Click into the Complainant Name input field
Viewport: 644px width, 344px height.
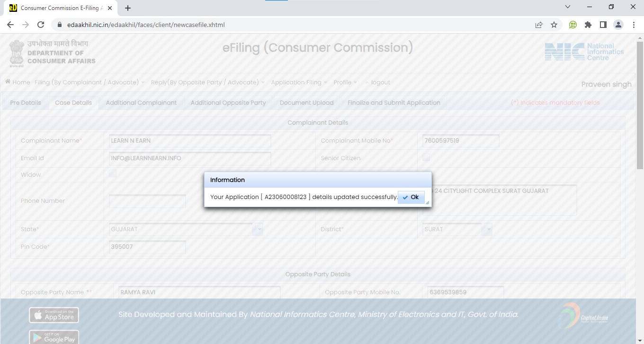coord(190,141)
